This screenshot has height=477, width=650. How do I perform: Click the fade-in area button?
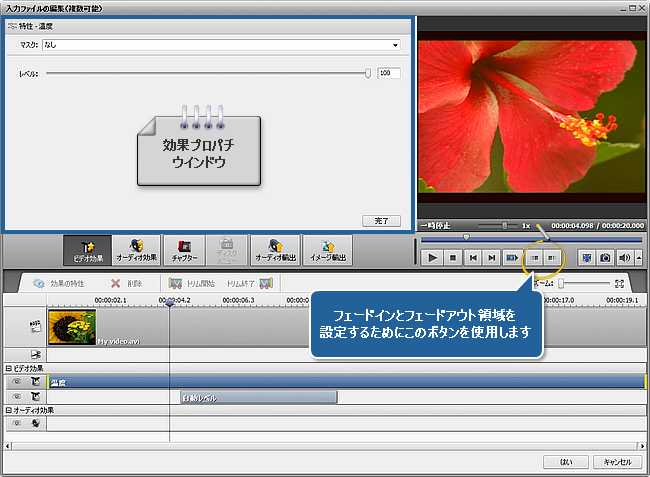pyautogui.click(x=534, y=257)
